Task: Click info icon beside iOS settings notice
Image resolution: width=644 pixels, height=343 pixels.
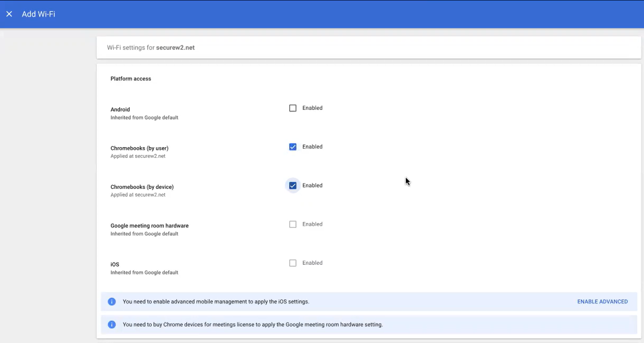Action: (x=112, y=302)
